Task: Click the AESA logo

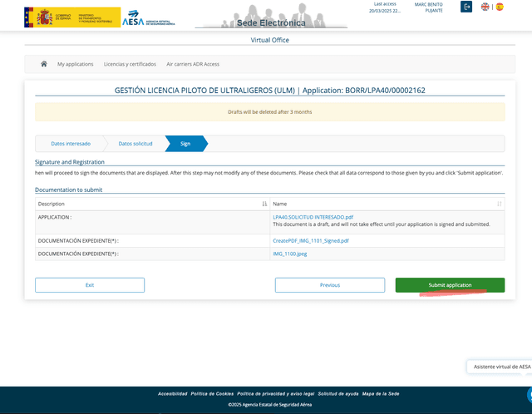Action: [149, 18]
